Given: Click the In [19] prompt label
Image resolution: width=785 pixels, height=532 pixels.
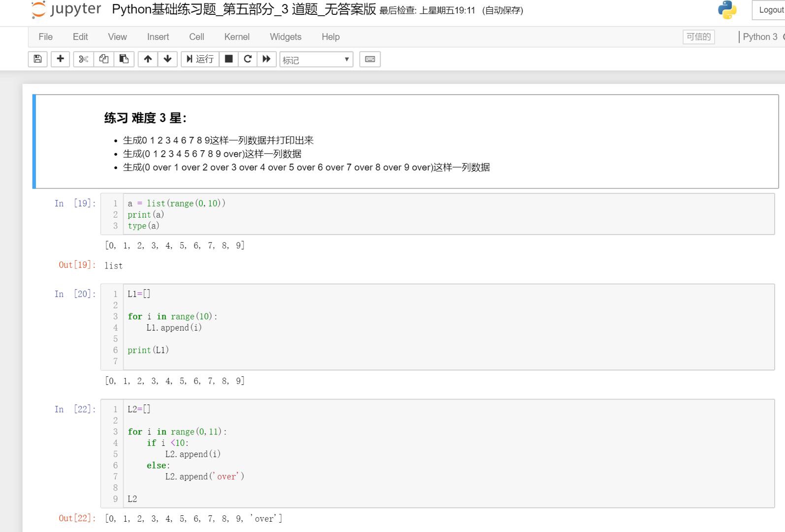Looking at the screenshot, I should click(75, 203).
